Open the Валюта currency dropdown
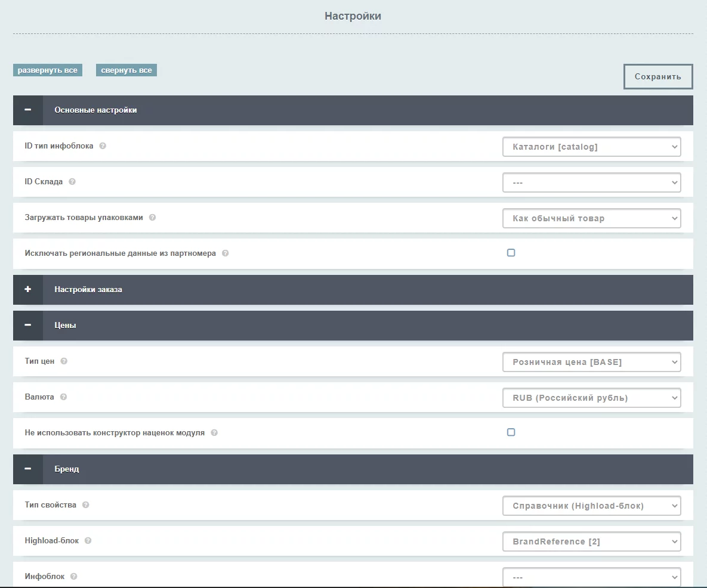The height and width of the screenshot is (588, 707). (x=591, y=398)
